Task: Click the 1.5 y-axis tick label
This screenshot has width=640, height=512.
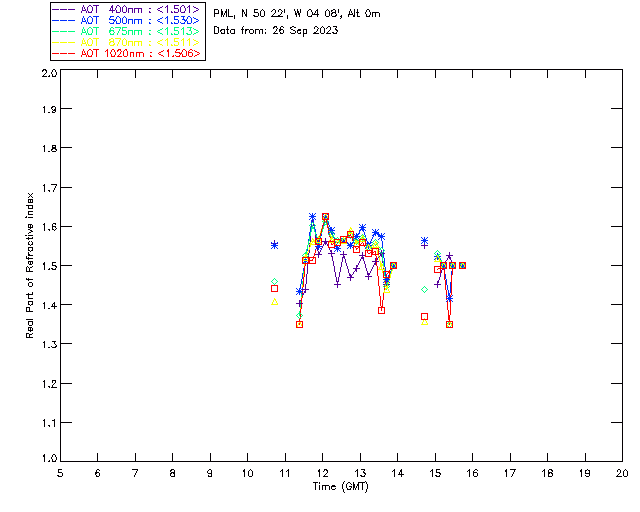Action: click(49, 266)
